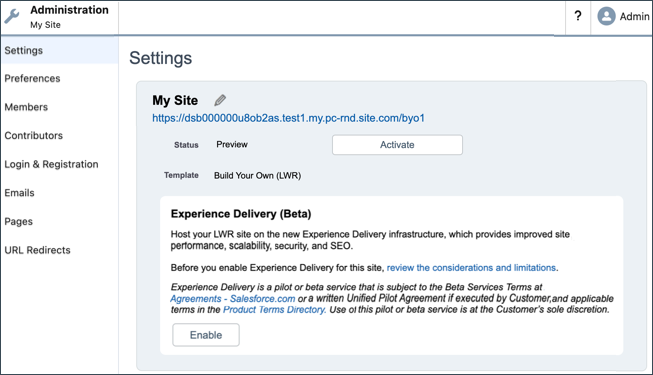This screenshot has width=653, height=375.
Task: Click the Settings page heading
Action: pyautogui.click(x=161, y=58)
